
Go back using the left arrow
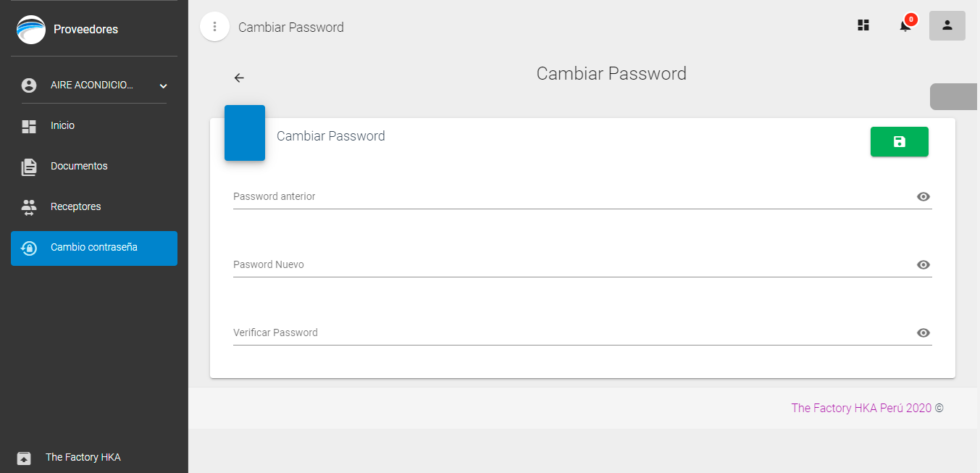click(x=239, y=78)
